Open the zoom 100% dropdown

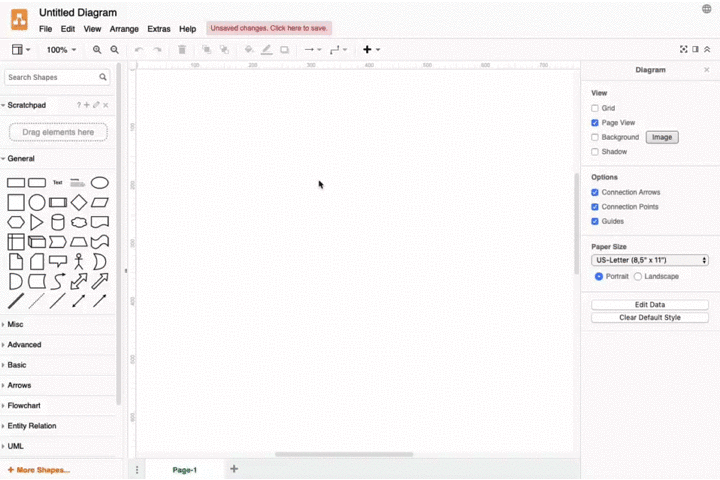pos(61,50)
